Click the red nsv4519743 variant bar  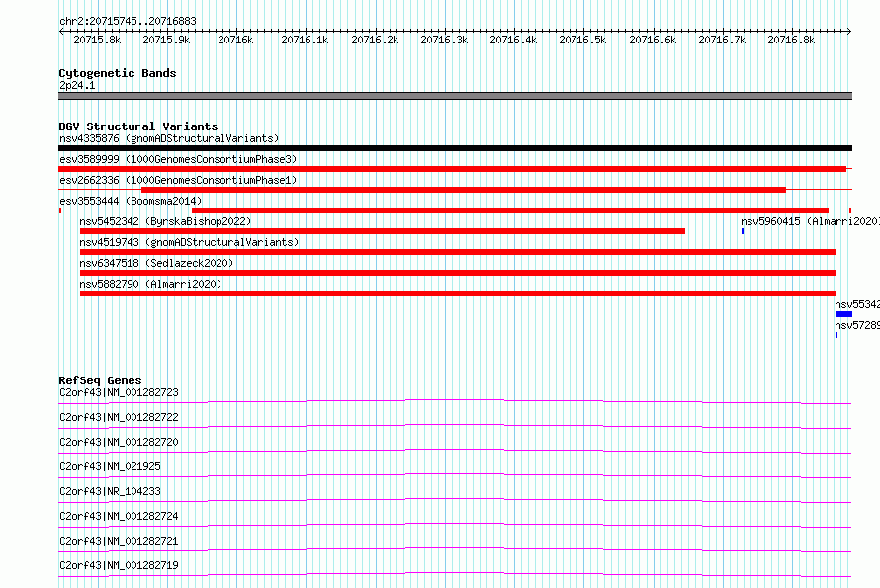coord(458,252)
